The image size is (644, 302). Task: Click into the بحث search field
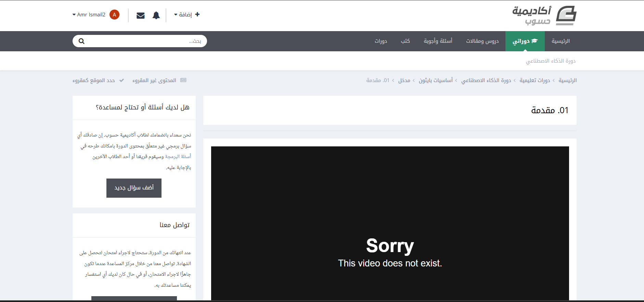(144, 41)
